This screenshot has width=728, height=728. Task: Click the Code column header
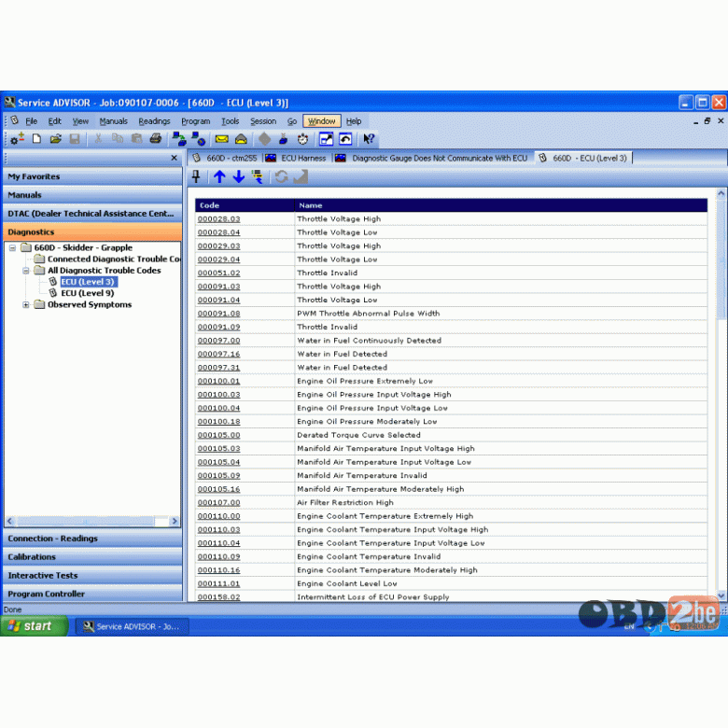(245, 205)
